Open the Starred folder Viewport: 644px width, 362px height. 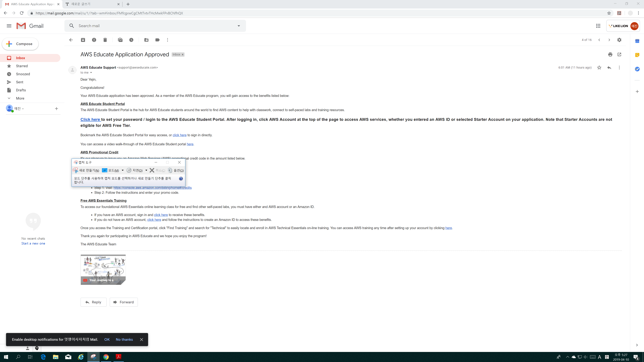22,66
